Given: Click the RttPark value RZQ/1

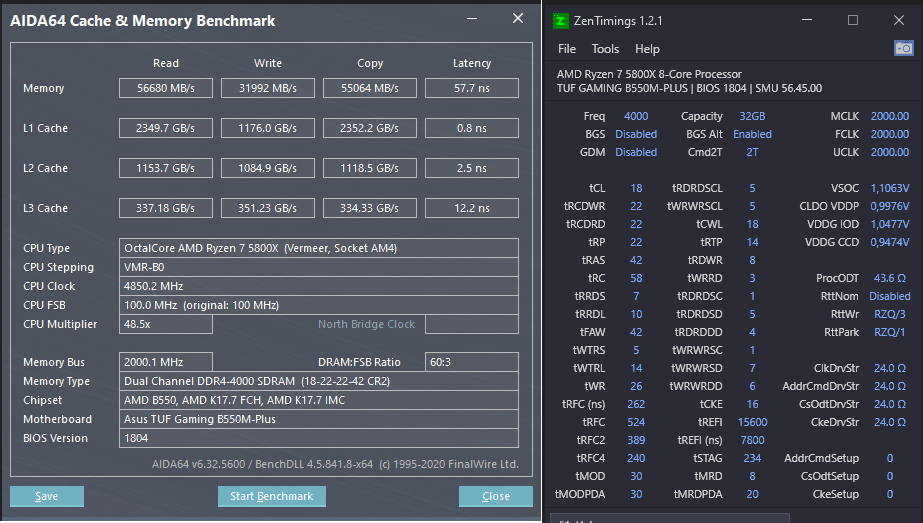Looking at the screenshot, I should [890, 332].
